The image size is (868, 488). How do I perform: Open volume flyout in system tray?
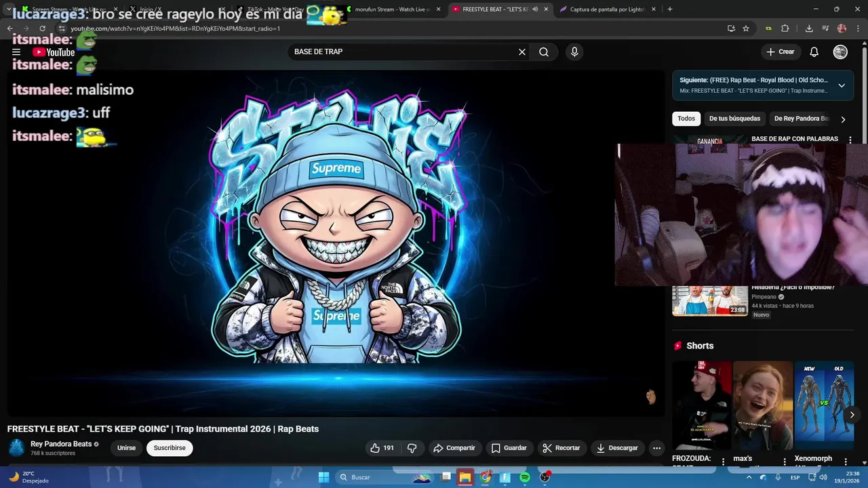(823, 477)
